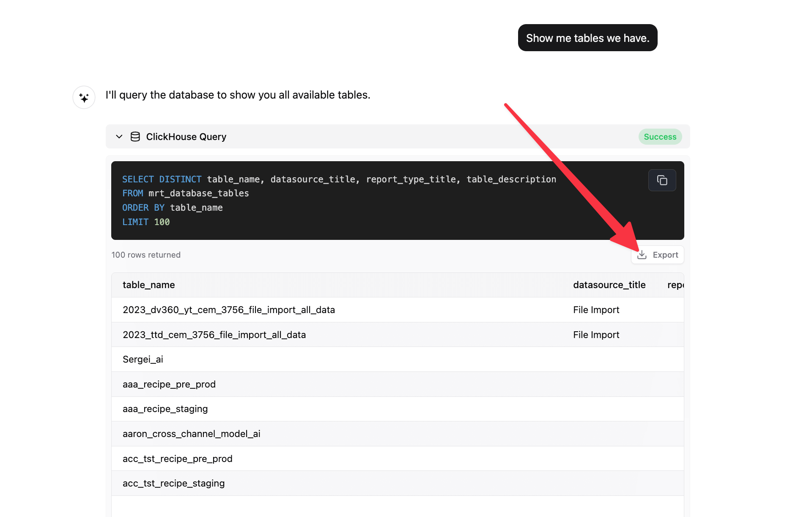This screenshot has height=517, width=812.
Task: Select the 2023_ttd_cem_3756_file_import_all_data row
Action: coord(214,335)
